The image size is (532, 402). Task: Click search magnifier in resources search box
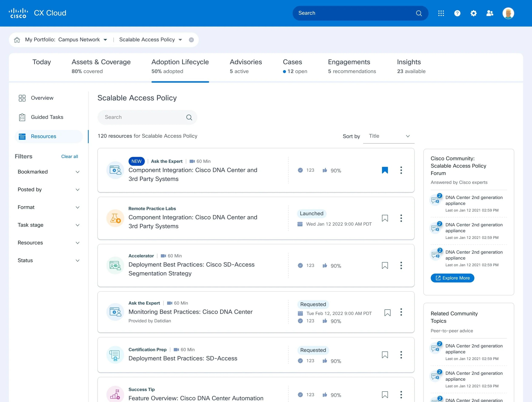189,117
